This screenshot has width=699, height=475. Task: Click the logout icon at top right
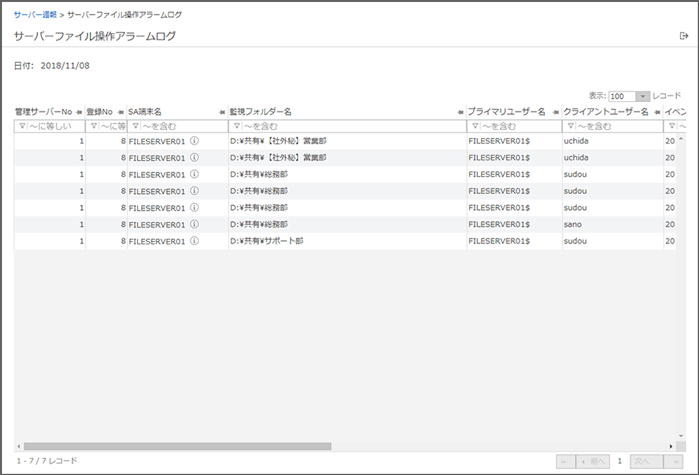(684, 36)
